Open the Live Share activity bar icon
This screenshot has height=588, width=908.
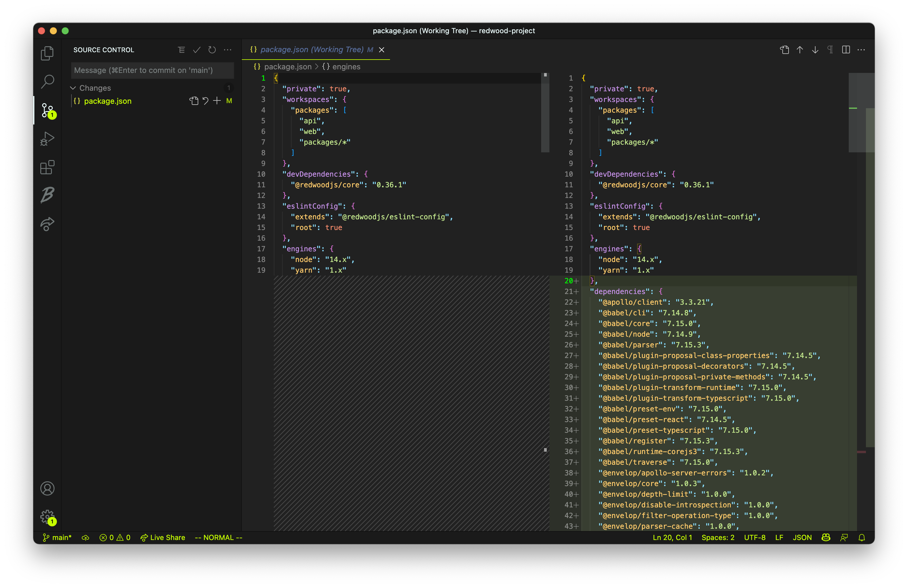(47, 223)
